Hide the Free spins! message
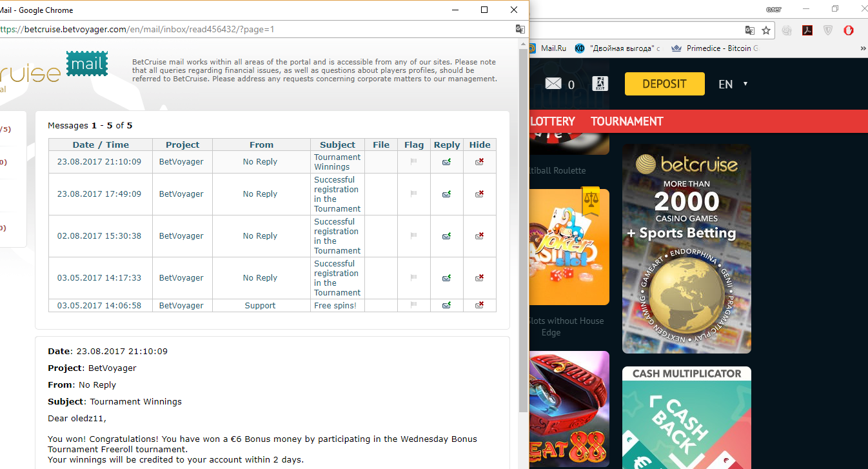This screenshot has height=469, width=868. [x=479, y=305]
